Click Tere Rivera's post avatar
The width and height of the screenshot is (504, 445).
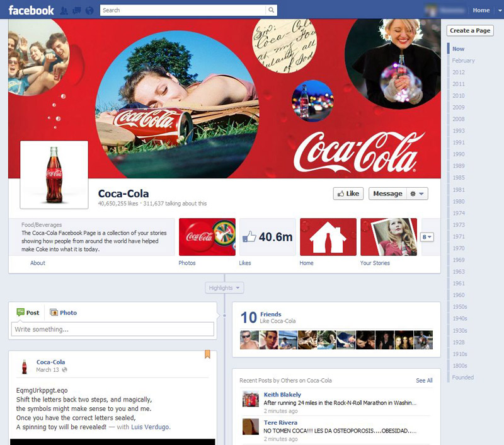pyautogui.click(x=250, y=427)
